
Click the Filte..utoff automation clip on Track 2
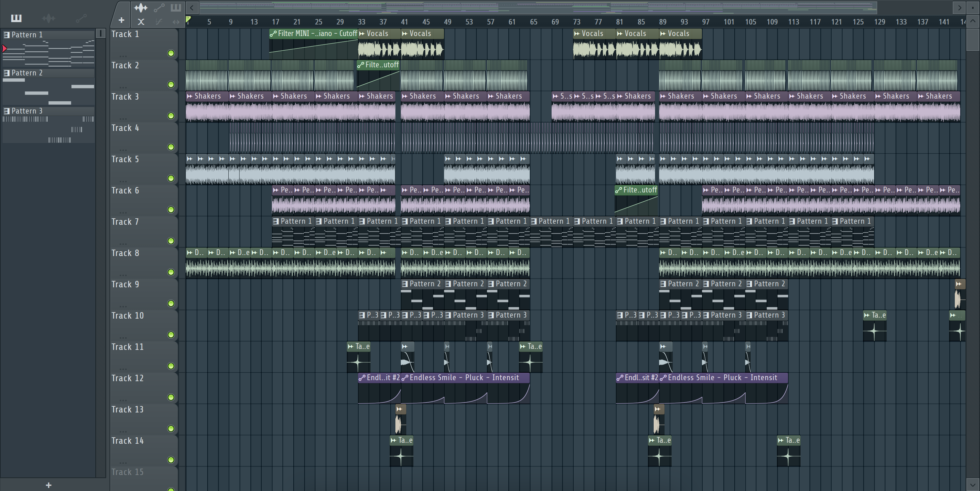coord(378,74)
